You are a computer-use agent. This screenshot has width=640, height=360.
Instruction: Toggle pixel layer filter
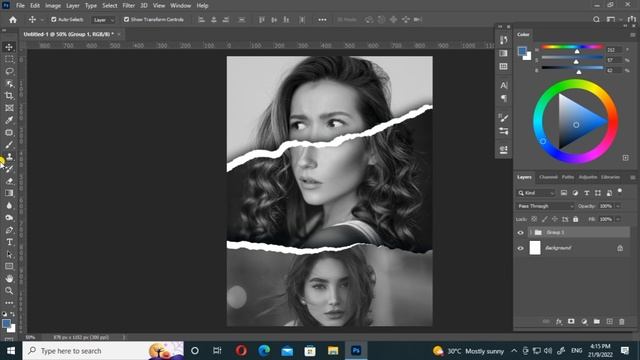(564, 193)
